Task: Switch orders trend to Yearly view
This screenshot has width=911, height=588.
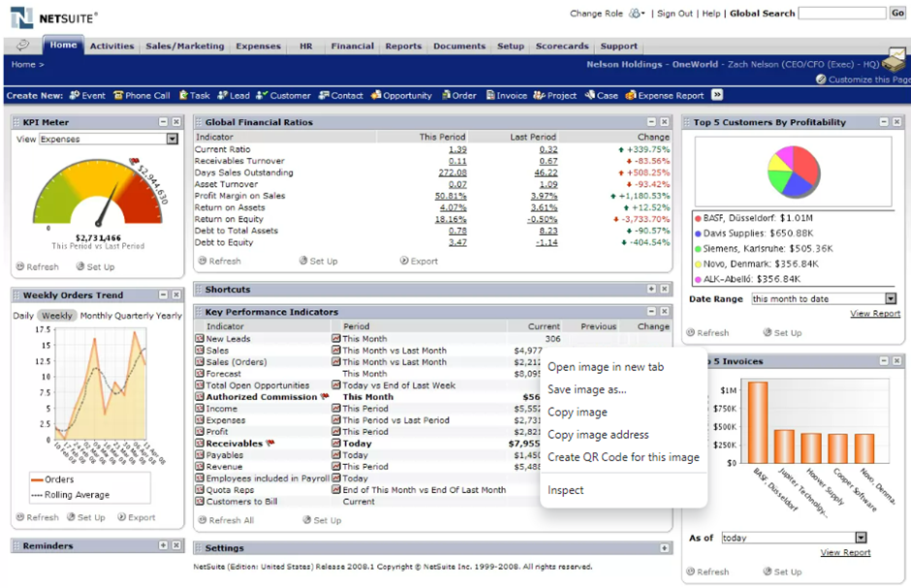Action: [x=169, y=316]
